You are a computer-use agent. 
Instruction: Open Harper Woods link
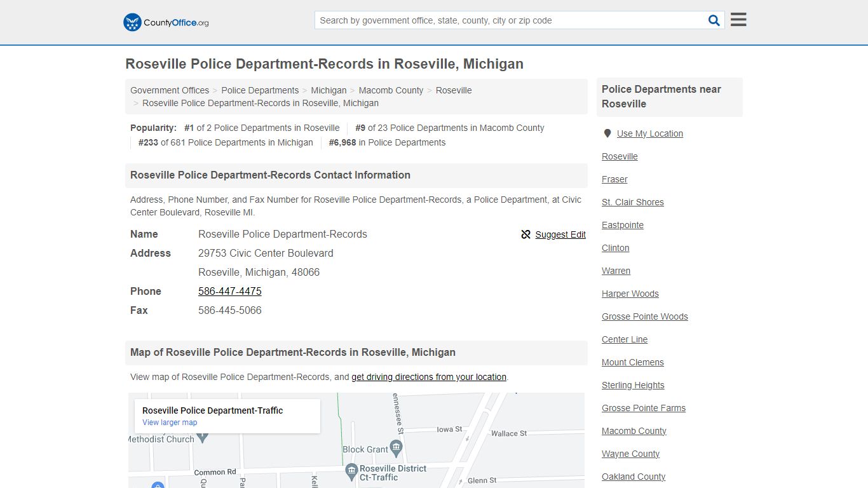tap(630, 294)
